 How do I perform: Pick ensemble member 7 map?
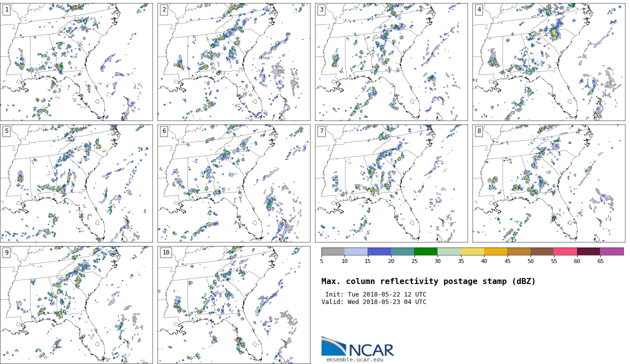(391, 183)
